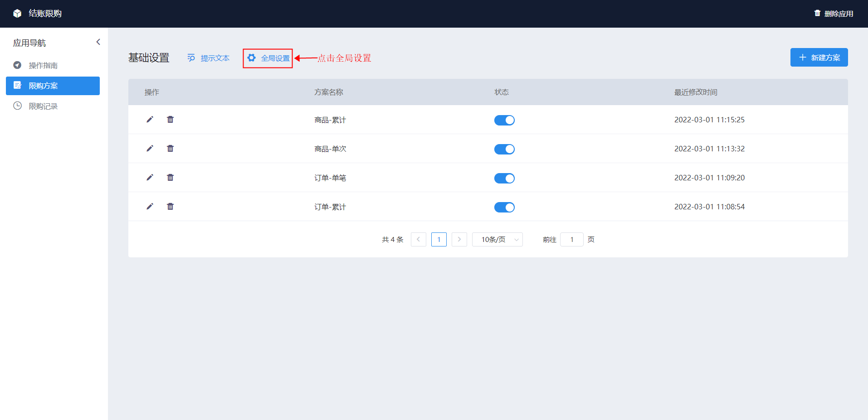Viewport: 868px width, 420px height.
Task: Click timestamp 2022-03-01 11:13:32
Action: click(x=709, y=149)
